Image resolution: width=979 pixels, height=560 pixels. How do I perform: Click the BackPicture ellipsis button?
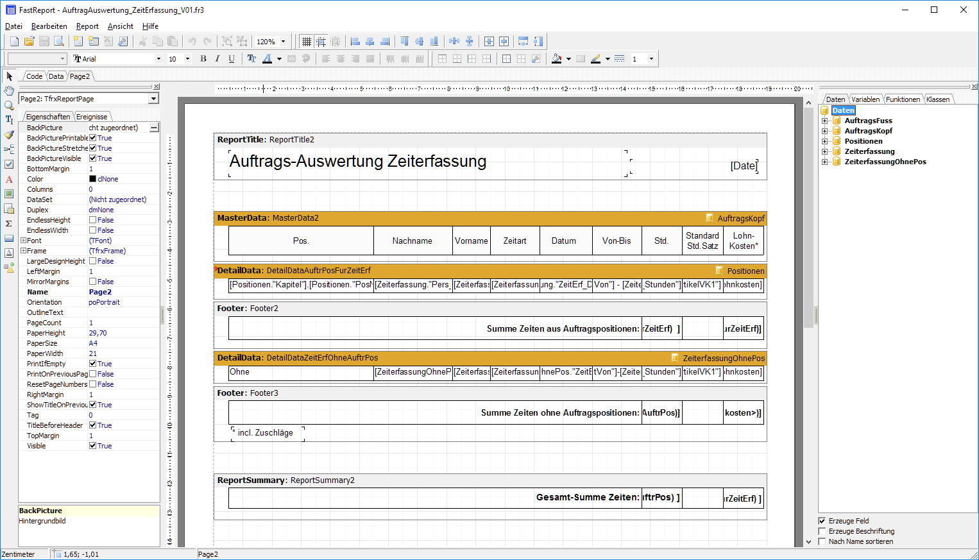154,128
